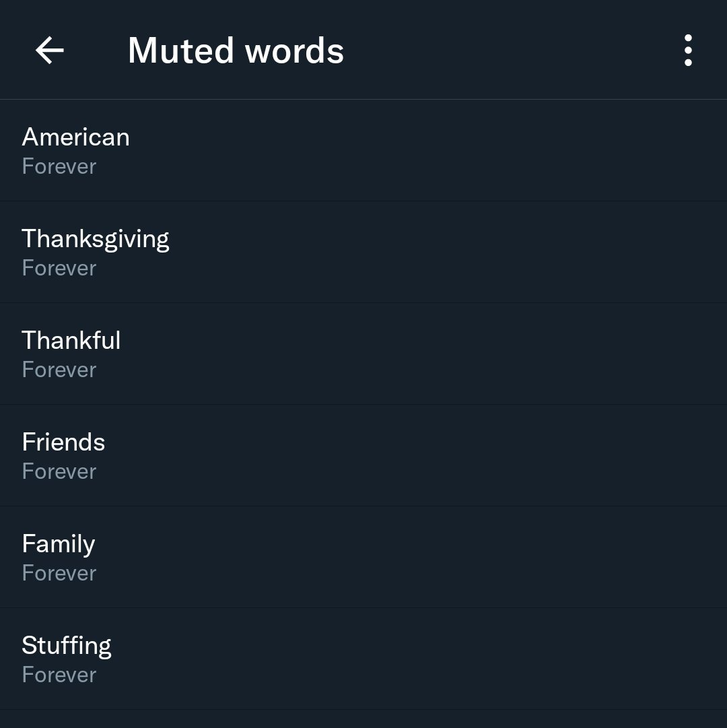
Task: Open the three-dot more options menu
Action: (x=687, y=51)
